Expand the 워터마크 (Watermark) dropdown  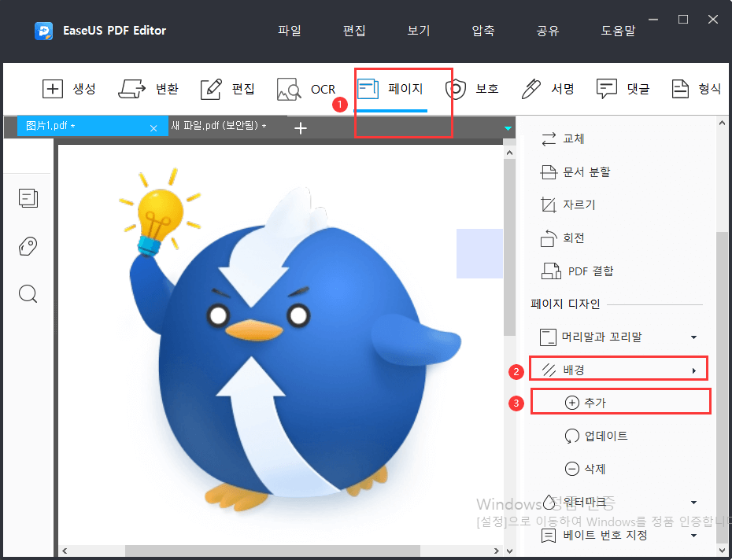[693, 502]
